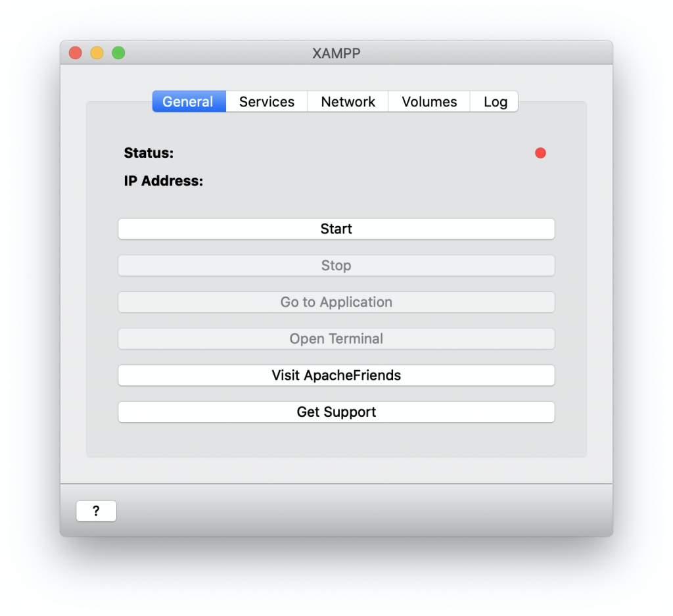Maximize the XAMPP window with green button

click(x=118, y=53)
